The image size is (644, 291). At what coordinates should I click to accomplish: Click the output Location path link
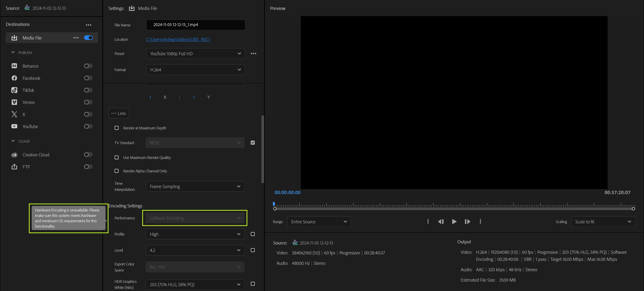tap(178, 39)
